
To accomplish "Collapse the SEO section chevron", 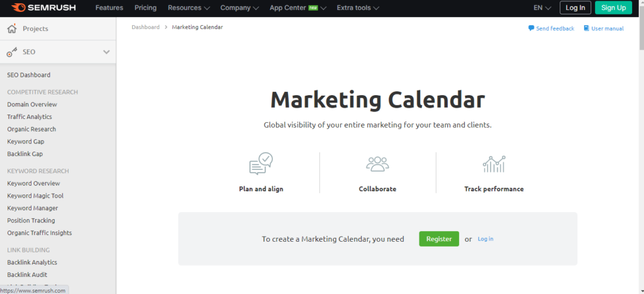I will pyautogui.click(x=106, y=52).
